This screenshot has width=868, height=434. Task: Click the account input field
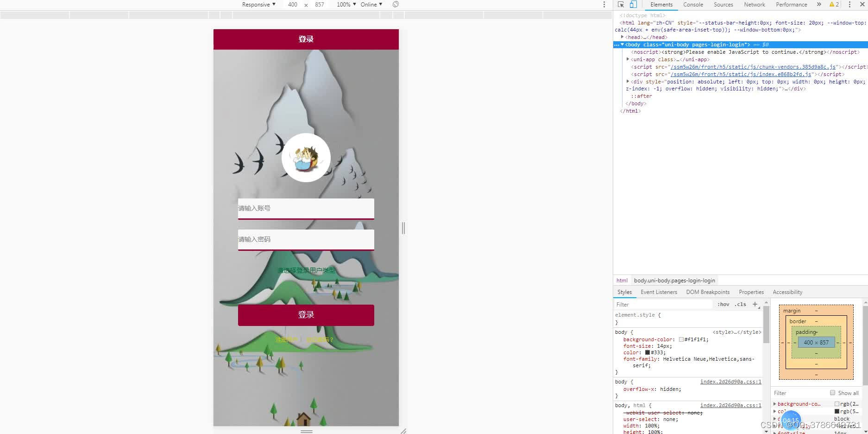(306, 209)
